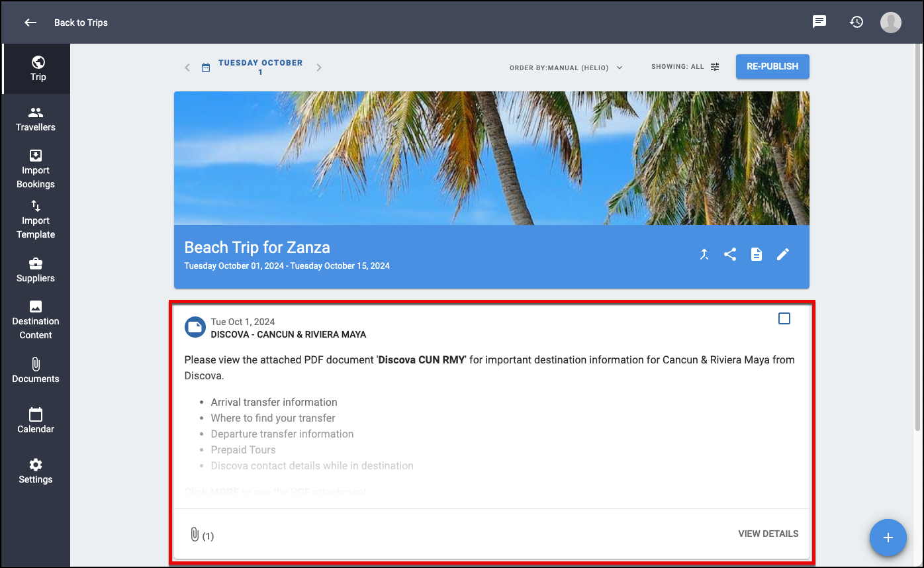Click the Discova item document icon
Screen dimensions: 924x568
(195, 327)
